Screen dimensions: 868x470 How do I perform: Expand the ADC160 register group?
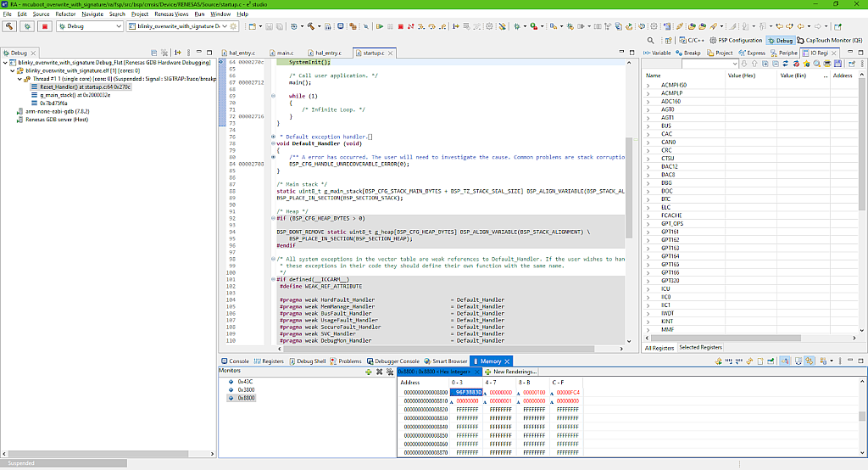648,102
